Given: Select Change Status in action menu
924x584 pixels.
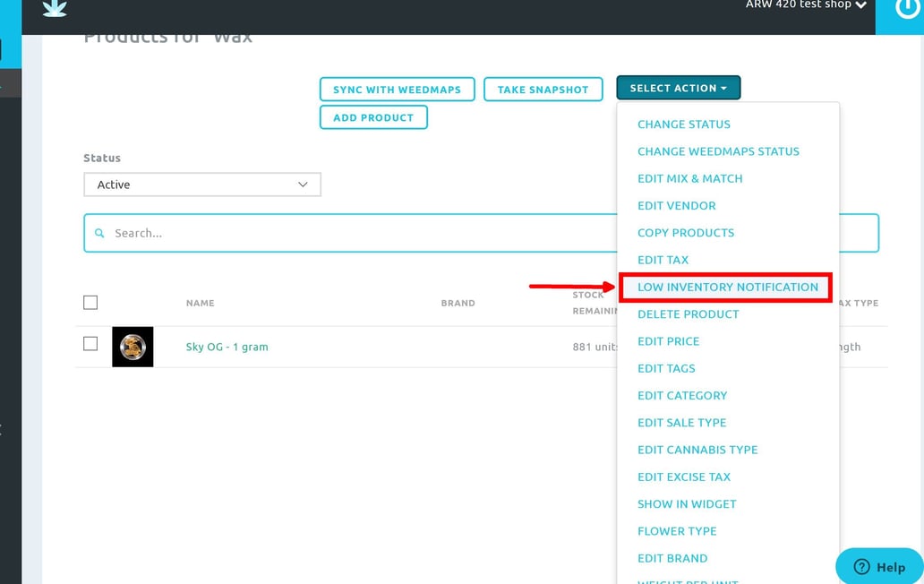Looking at the screenshot, I should pyautogui.click(x=683, y=125).
